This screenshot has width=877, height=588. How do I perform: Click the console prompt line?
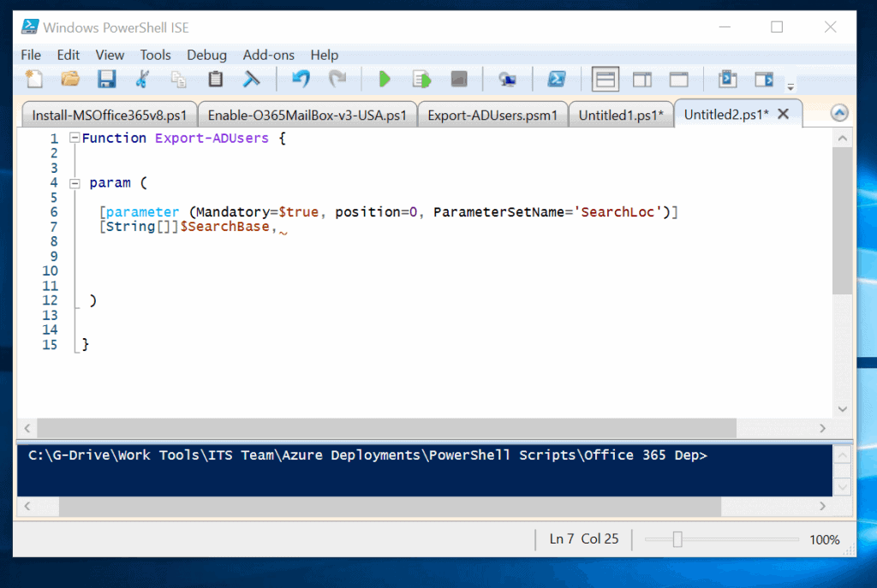tap(367, 455)
